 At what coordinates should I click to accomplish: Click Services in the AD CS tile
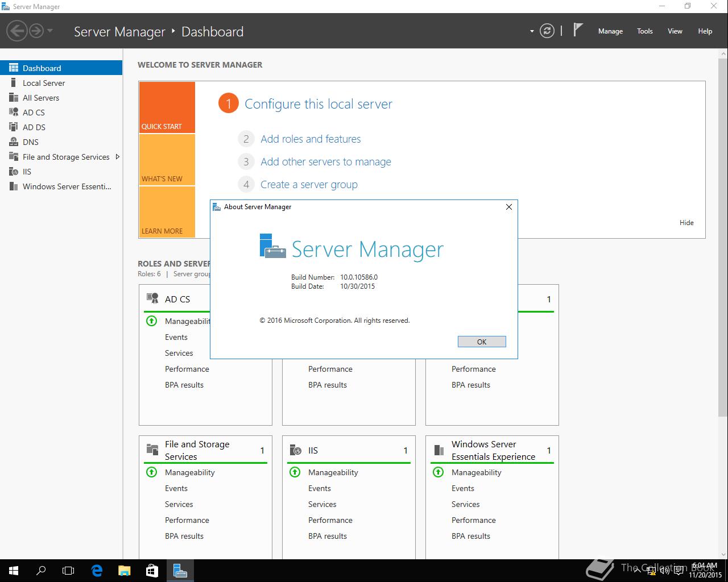point(179,353)
